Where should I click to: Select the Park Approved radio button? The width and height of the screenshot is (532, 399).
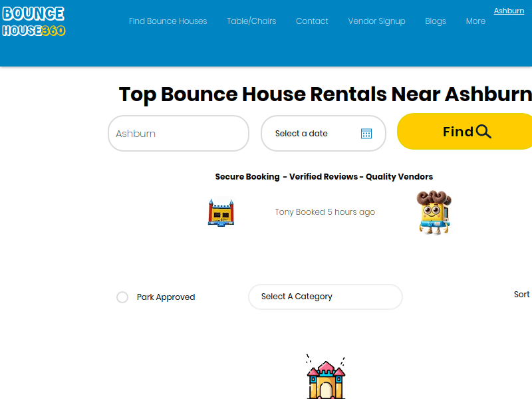coord(122,297)
